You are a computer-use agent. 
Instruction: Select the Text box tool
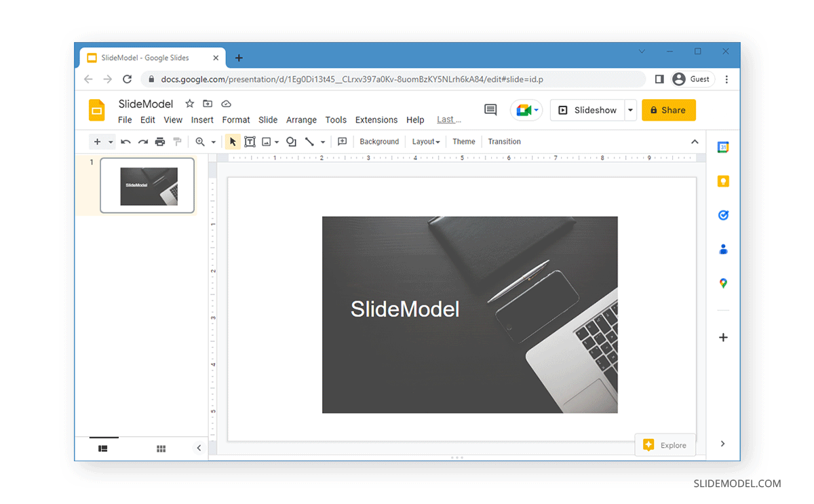[250, 141]
